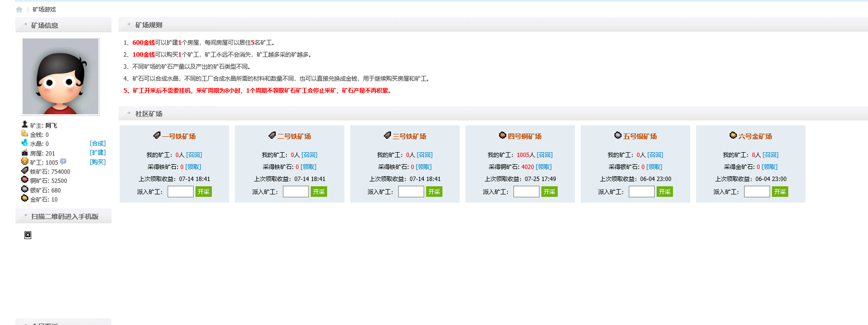Click the 房屋 house icon
868x325 pixels.
pyautogui.click(x=24, y=152)
